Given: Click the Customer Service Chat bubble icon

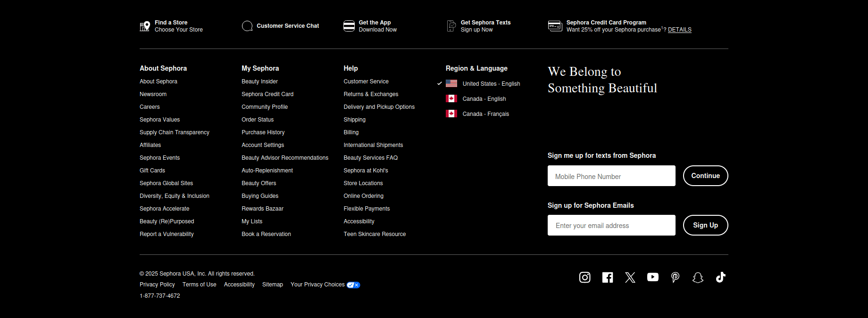Looking at the screenshot, I should click(247, 26).
